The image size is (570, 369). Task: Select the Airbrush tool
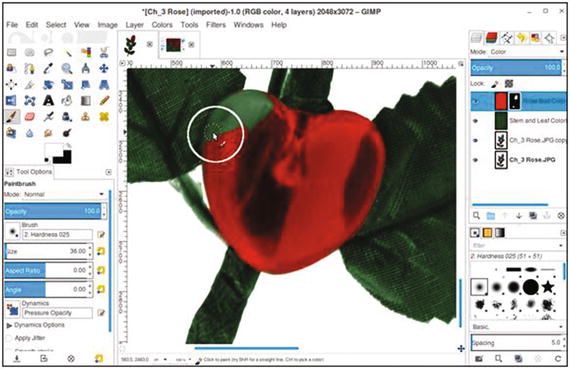(48, 117)
